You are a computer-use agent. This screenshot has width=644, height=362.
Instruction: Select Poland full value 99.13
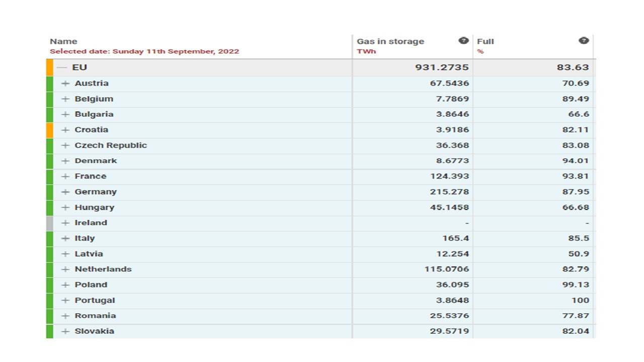[x=576, y=285]
